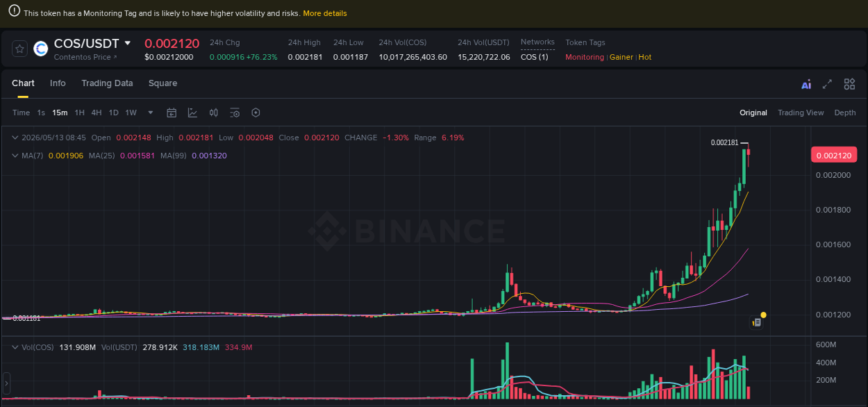This screenshot has width=868, height=407.
Task: Select the 15m interval
Action: pos(60,113)
